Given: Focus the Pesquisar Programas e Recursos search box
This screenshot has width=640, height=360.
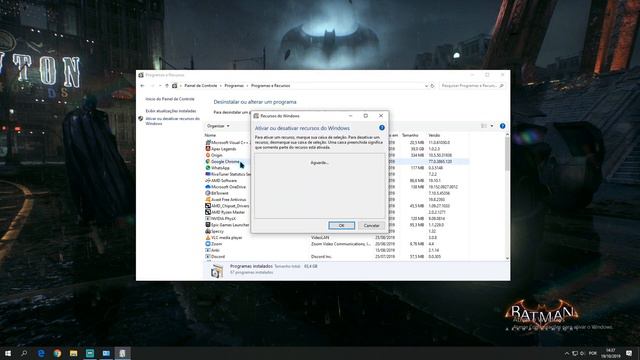Looking at the screenshot, I should 472,86.
